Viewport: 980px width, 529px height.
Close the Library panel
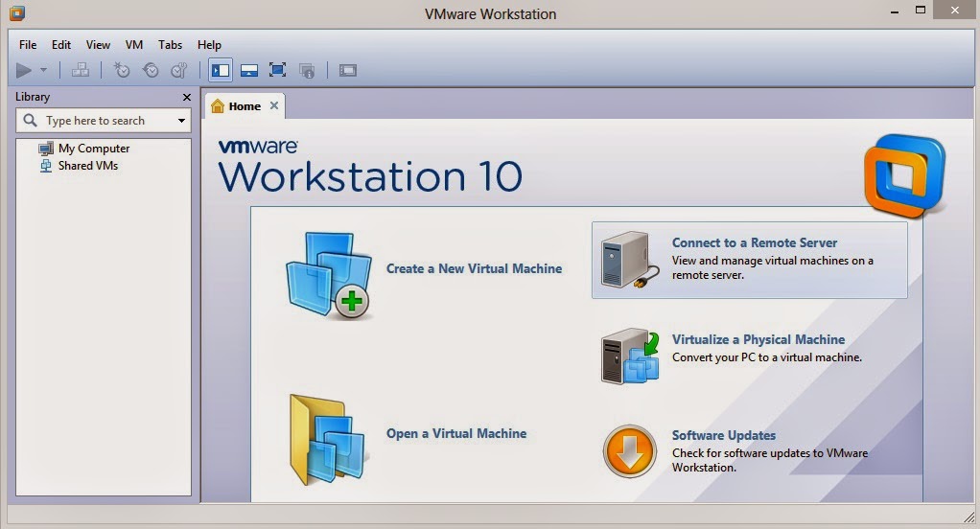click(186, 97)
